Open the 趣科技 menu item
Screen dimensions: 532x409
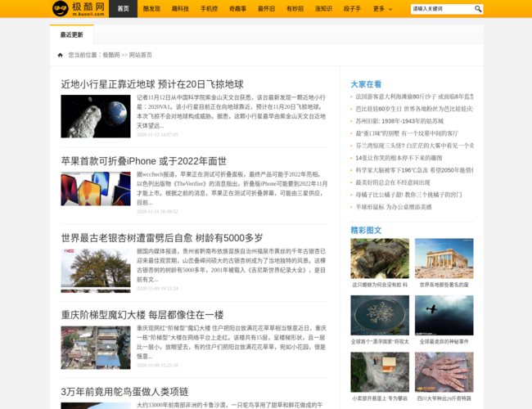[180, 9]
